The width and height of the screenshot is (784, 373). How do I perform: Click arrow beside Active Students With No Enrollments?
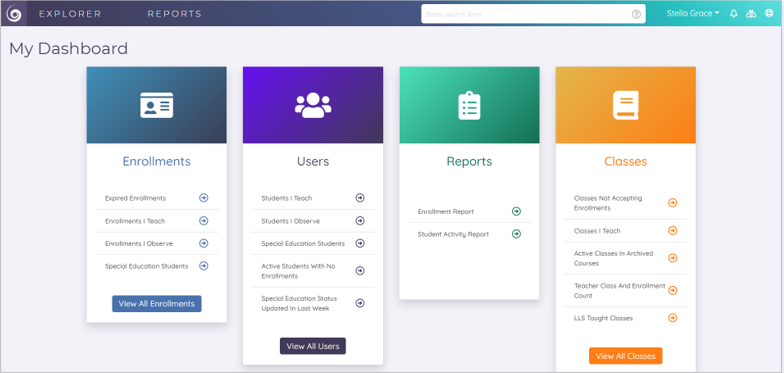pyautogui.click(x=360, y=270)
